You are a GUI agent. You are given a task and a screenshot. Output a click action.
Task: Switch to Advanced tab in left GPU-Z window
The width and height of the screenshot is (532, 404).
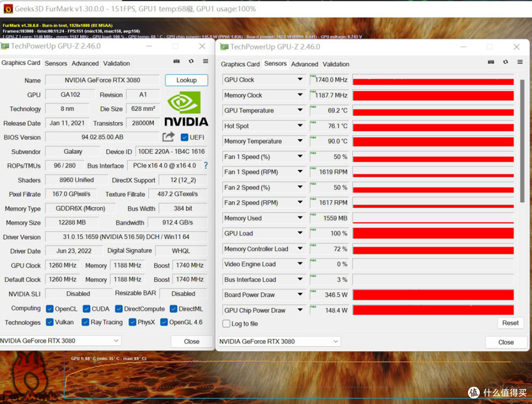coord(85,63)
